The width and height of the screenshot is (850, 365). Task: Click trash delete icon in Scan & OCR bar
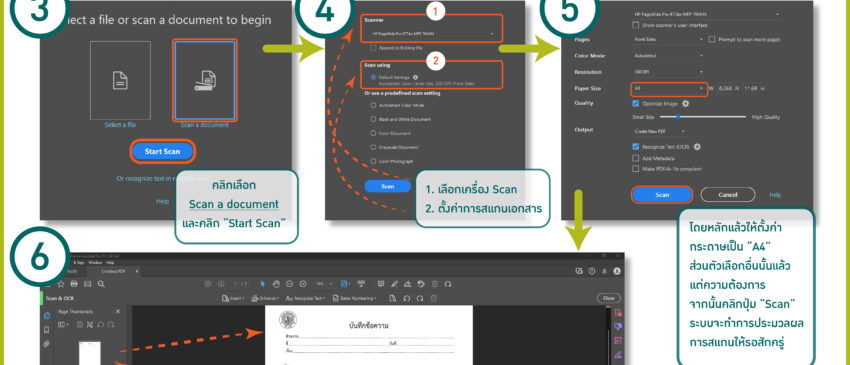tap(433, 299)
